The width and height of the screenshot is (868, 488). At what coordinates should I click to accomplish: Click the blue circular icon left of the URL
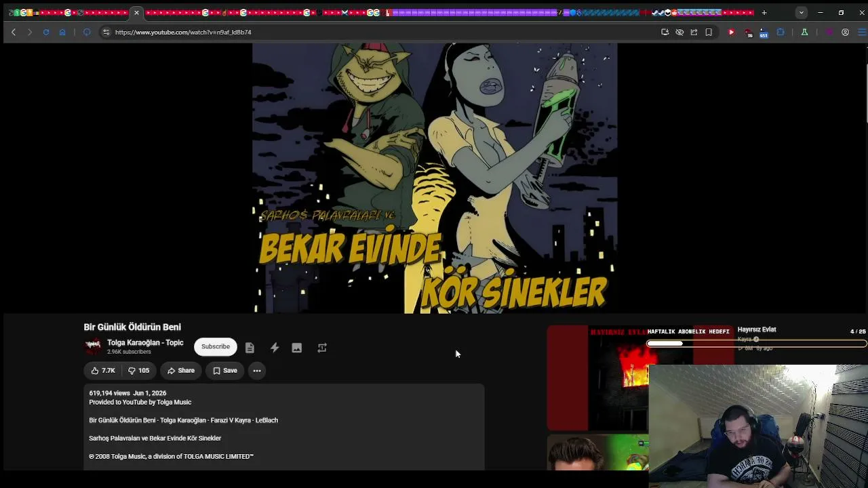pos(87,32)
